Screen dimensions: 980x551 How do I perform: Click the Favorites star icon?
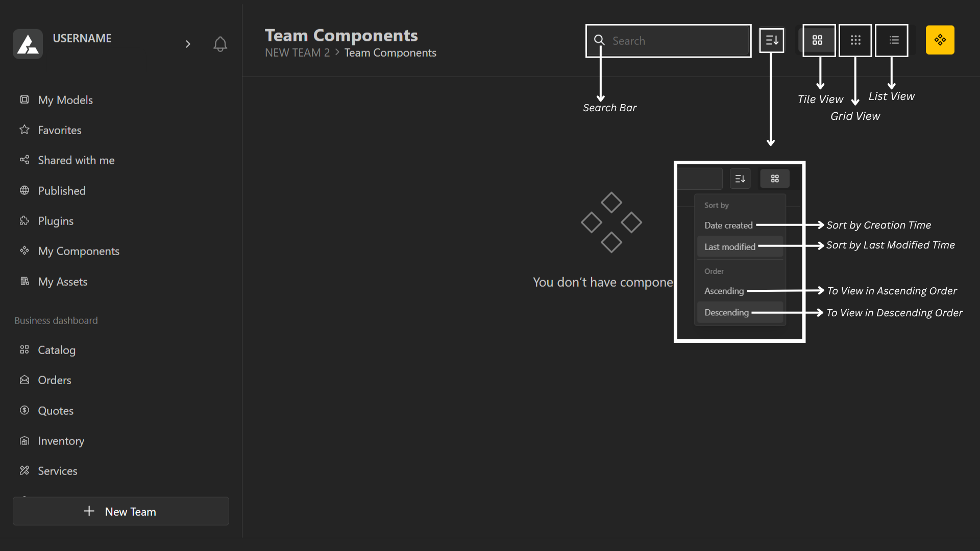click(x=24, y=130)
